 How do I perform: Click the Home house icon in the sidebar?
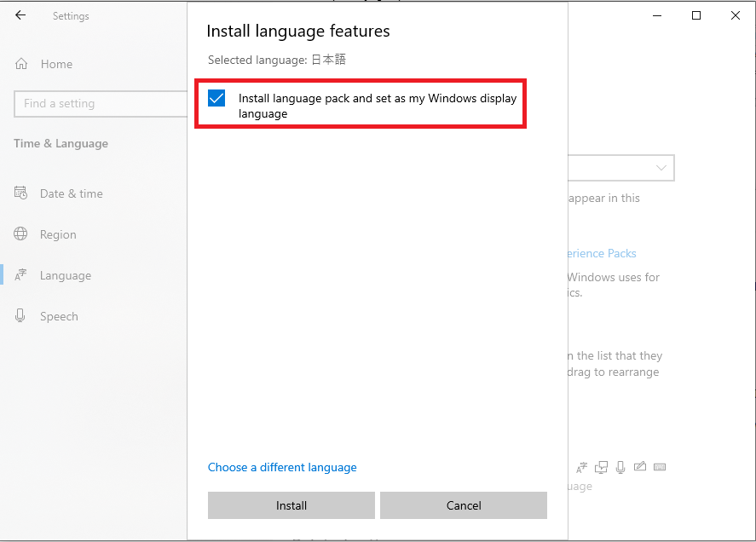[20, 63]
